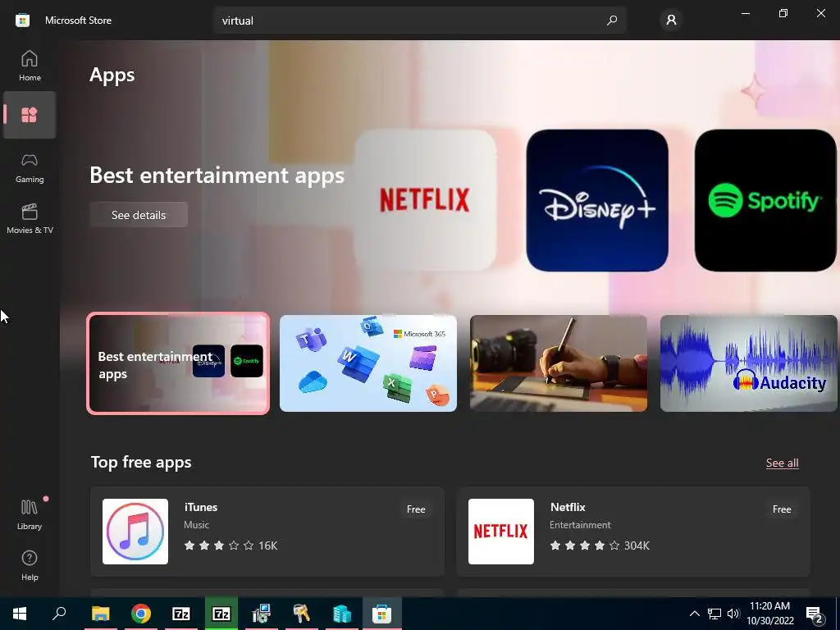Open the Windows Start menu
The height and width of the screenshot is (630, 840).
coord(20,614)
